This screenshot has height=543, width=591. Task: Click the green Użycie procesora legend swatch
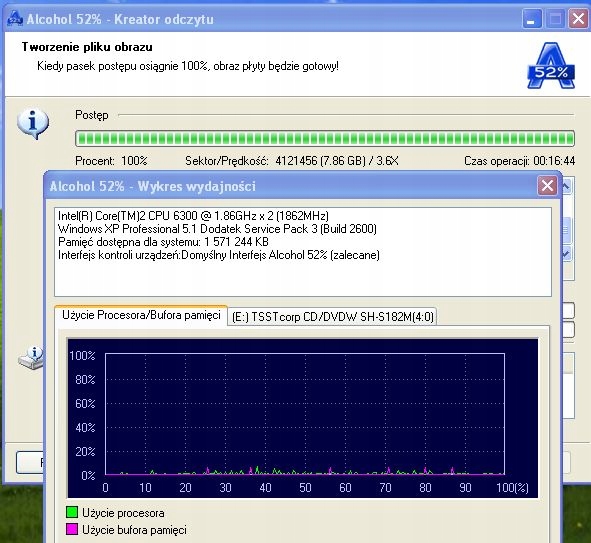(x=72, y=512)
